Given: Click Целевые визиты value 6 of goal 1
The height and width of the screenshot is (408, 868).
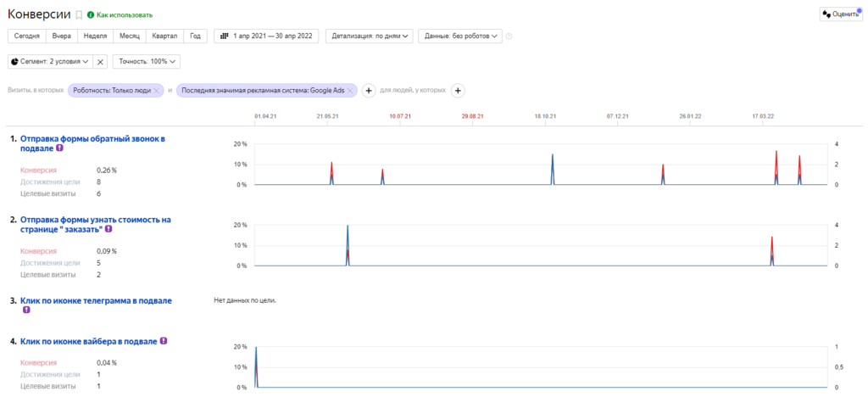Looking at the screenshot, I should (x=98, y=193).
